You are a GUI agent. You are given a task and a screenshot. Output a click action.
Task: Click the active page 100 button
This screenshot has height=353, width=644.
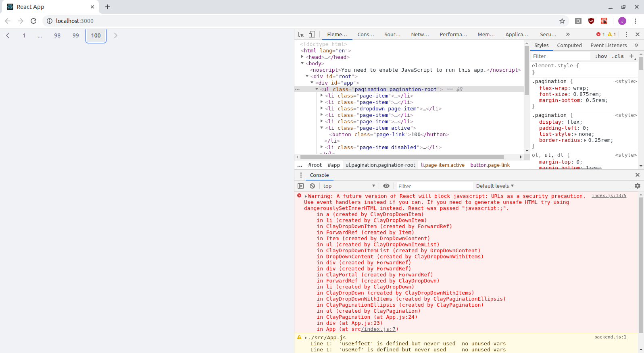click(96, 35)
